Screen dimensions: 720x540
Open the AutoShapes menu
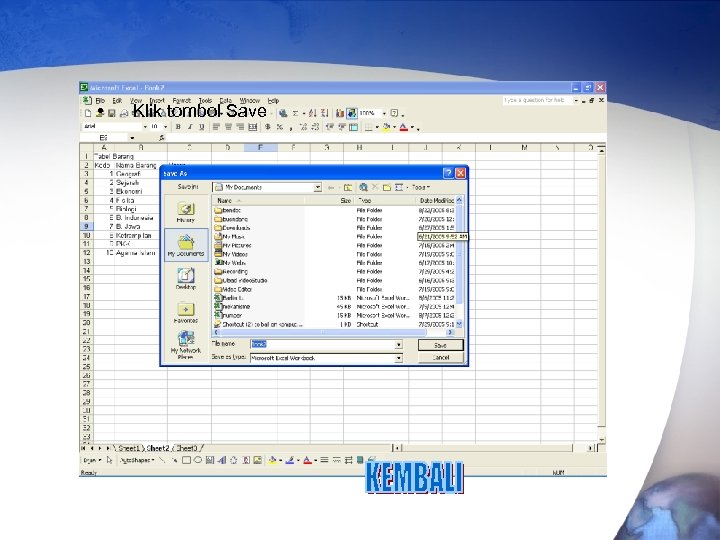tap(136, 460)
